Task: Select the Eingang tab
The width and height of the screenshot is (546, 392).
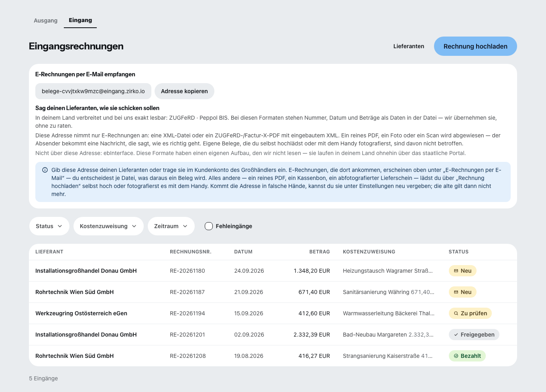Action: [x=80, y=20]
